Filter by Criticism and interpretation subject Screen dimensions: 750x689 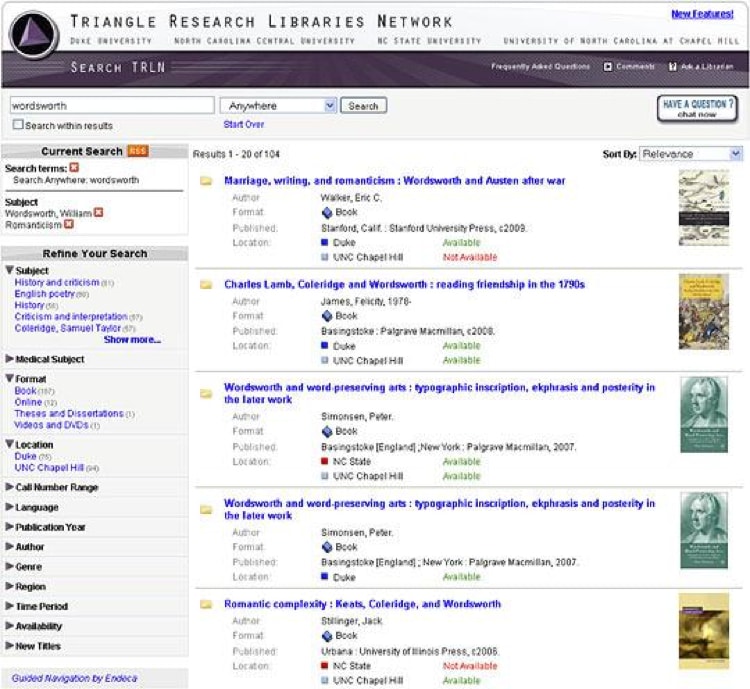point(71,317)
